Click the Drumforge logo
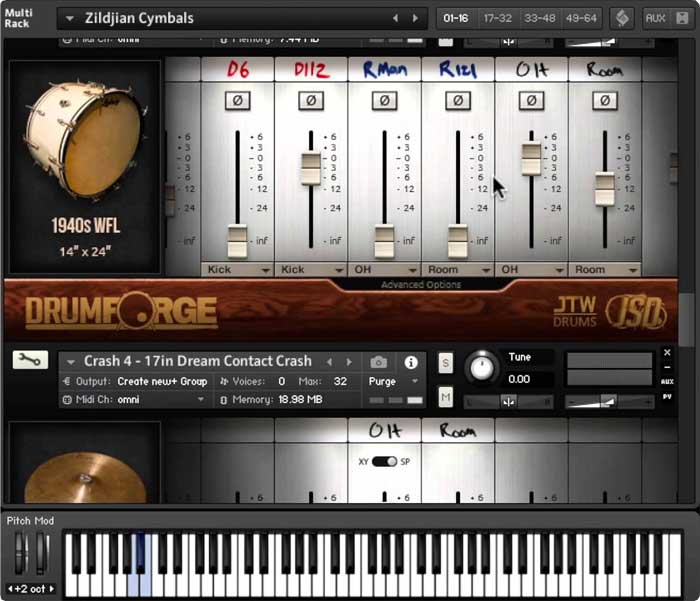 coord(121,310)
